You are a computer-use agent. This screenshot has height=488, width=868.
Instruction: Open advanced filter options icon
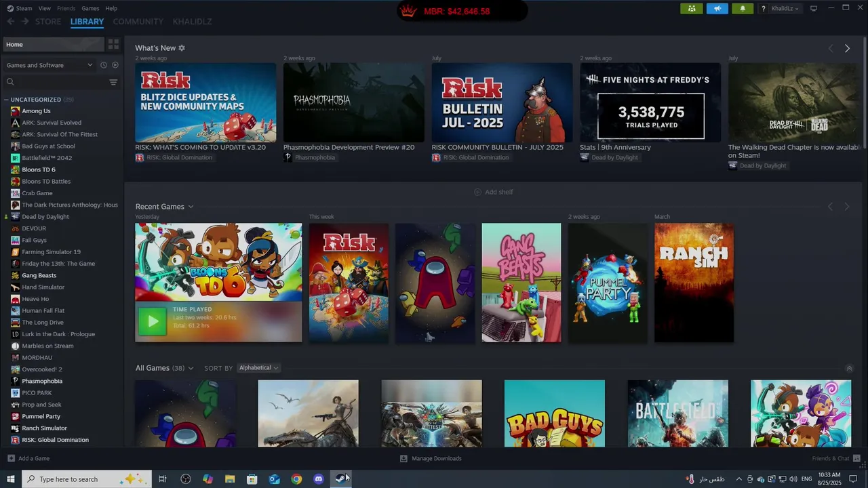[x=113, y=82]
